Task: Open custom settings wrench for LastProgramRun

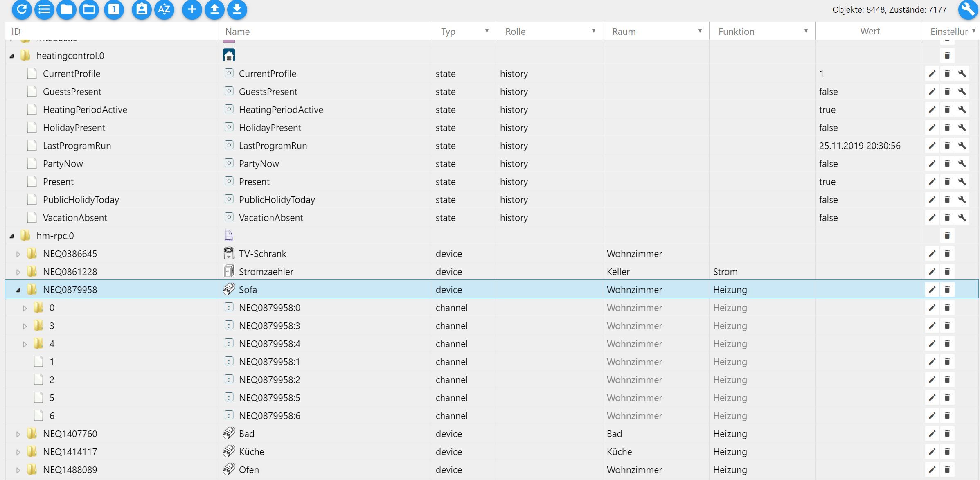Action: pyautogui.click(x=962, y=146)
